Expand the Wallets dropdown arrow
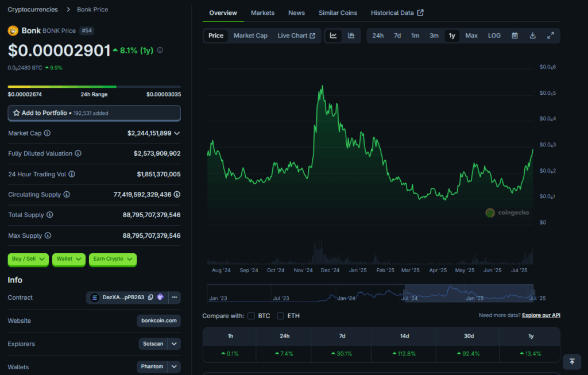588x375 pixels. (x=174, y=366)
